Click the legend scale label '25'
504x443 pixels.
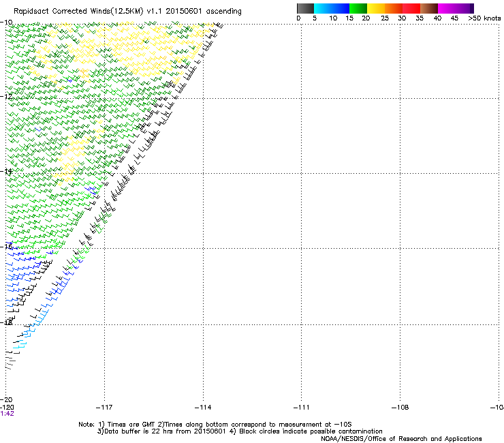point(385,18)
